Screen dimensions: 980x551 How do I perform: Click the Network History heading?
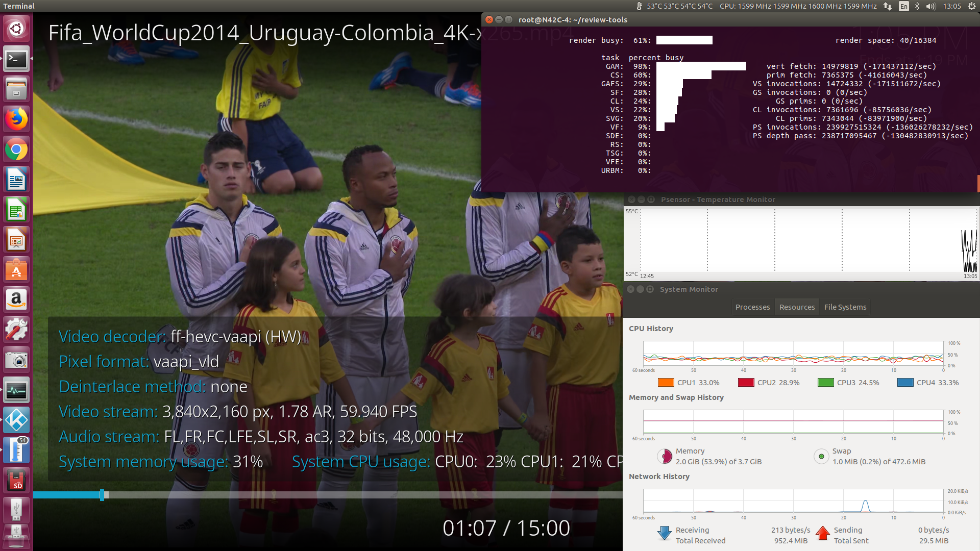(x=659, y=477)
